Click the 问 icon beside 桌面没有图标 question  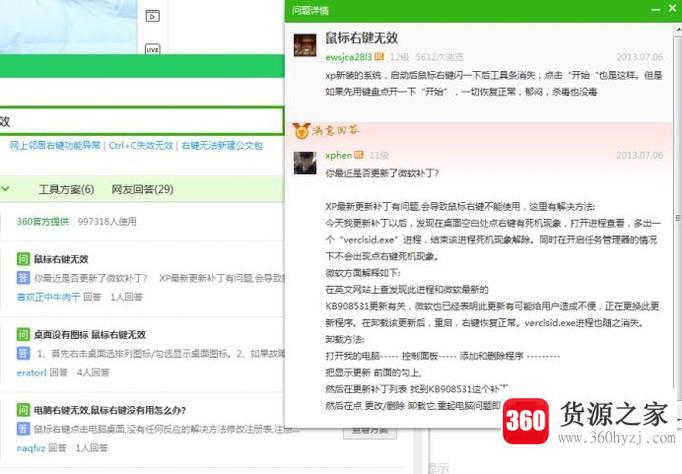(x=23, y=334)
